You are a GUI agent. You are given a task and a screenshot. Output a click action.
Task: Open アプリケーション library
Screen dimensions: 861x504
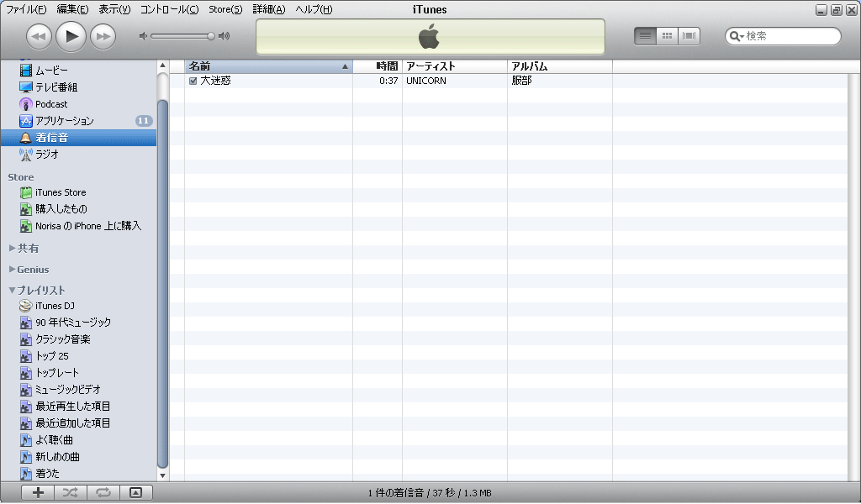click(x=78, y=121)
